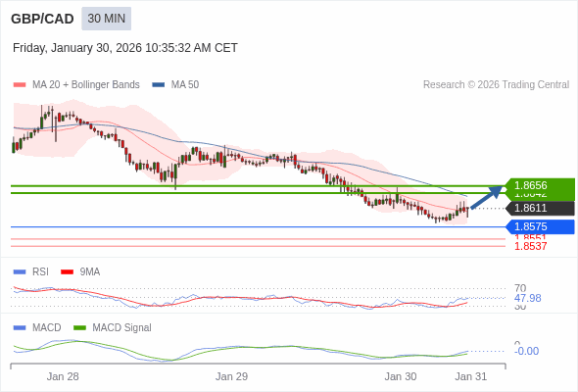
Task: Click the Research © 2026 Trading Central text
Action: click(496, 85)
